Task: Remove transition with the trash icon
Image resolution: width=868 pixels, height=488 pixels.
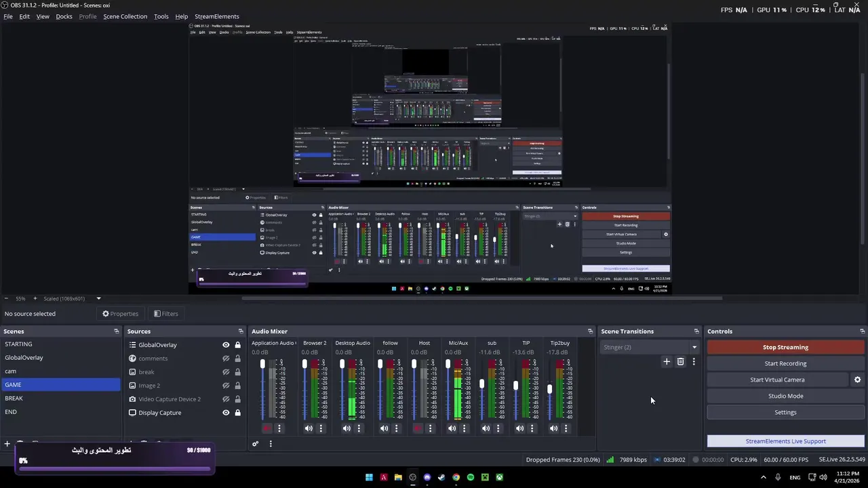Action: 681,362
